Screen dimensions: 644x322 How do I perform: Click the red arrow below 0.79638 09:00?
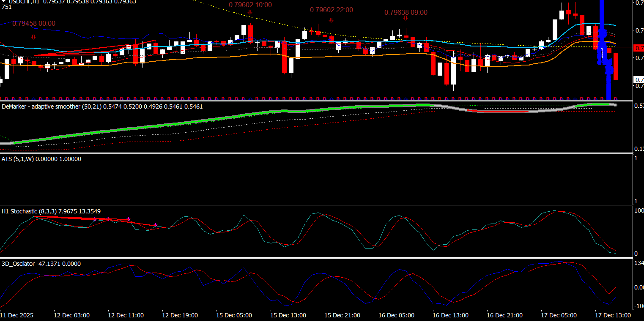(x=406, y=18)
